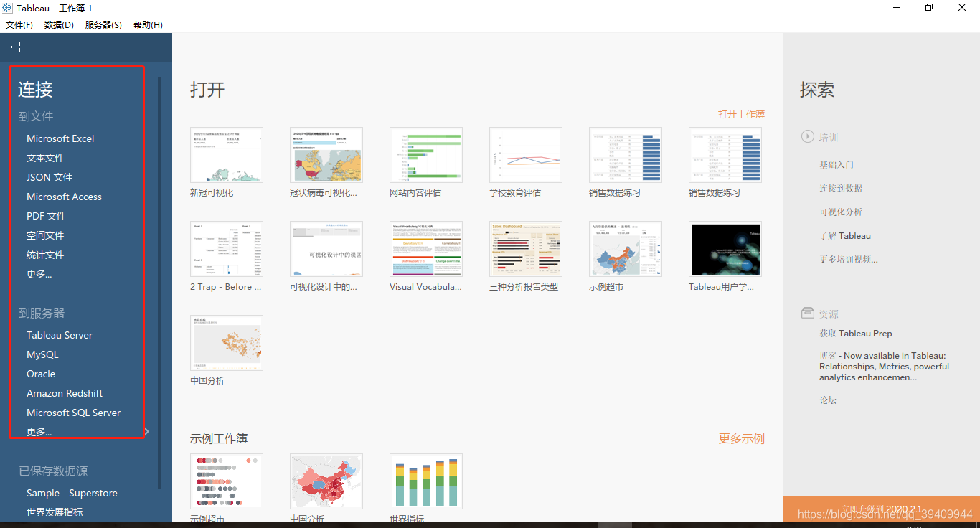Connect to Tableau Server
Viewport: 980px width, 528px height.
tap(60, 335)
